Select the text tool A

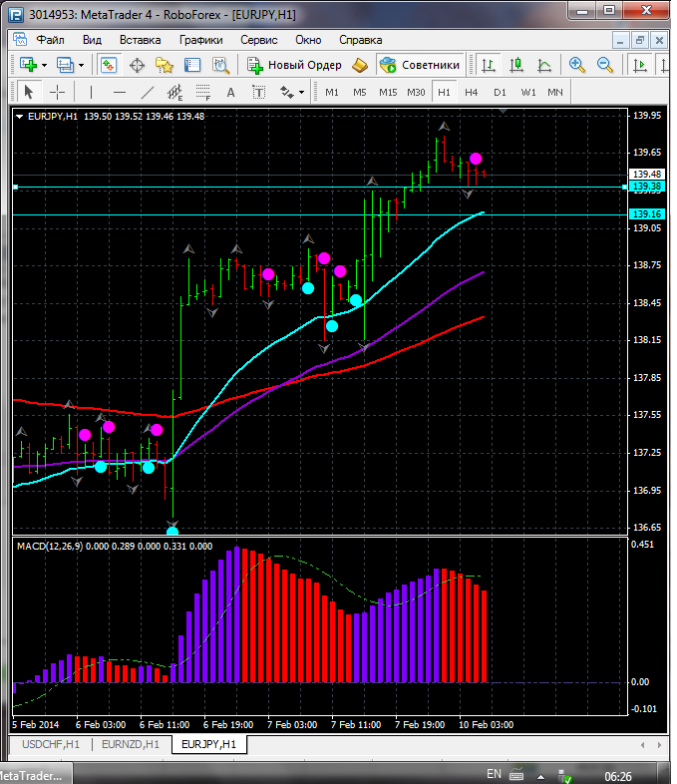231,92
